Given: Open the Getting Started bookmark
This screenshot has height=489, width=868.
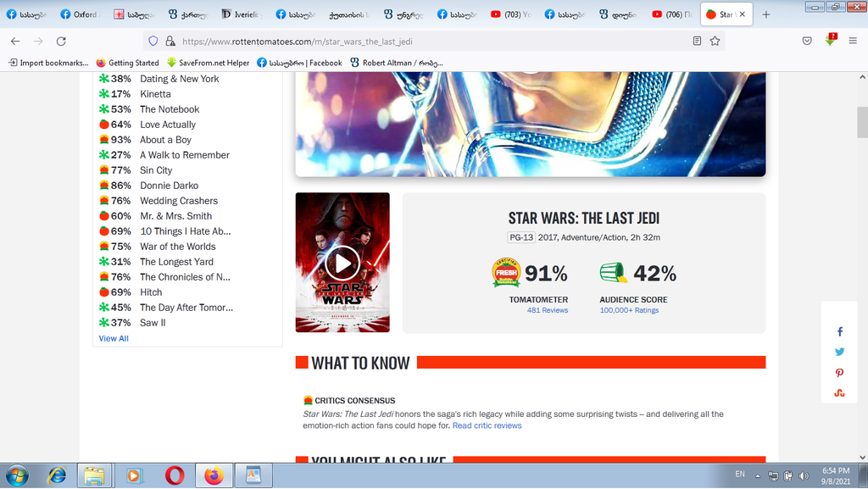Looking at the screenshot, I should tap(127, 63).
